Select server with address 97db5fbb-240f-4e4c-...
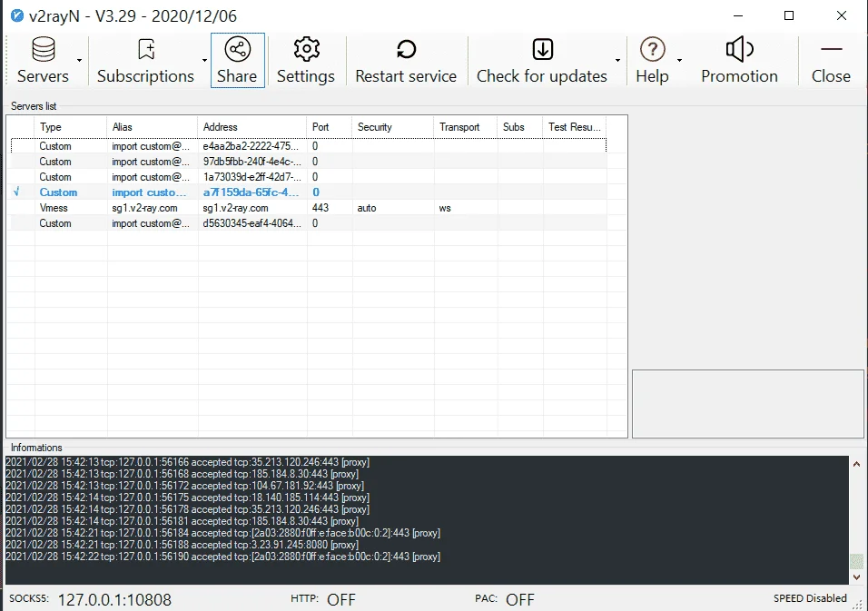Image resolution: width=868 pixels, height=611 pixels. coord(309,162)
